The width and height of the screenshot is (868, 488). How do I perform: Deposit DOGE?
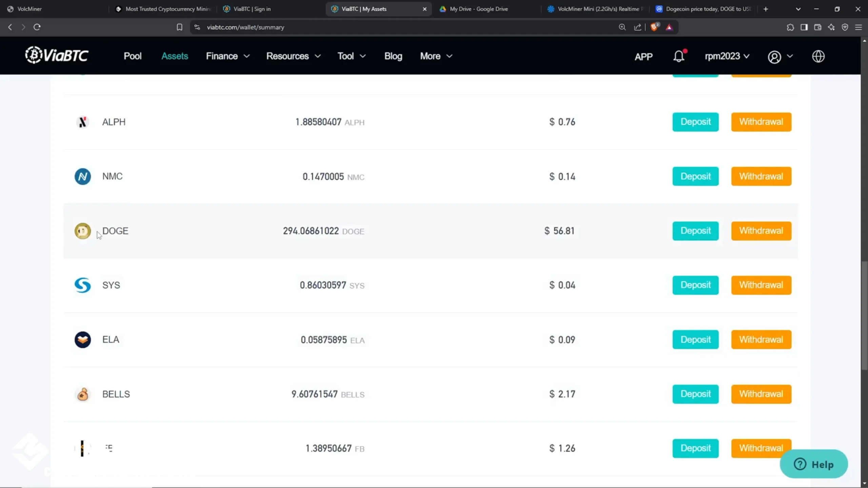pos(695,231)
